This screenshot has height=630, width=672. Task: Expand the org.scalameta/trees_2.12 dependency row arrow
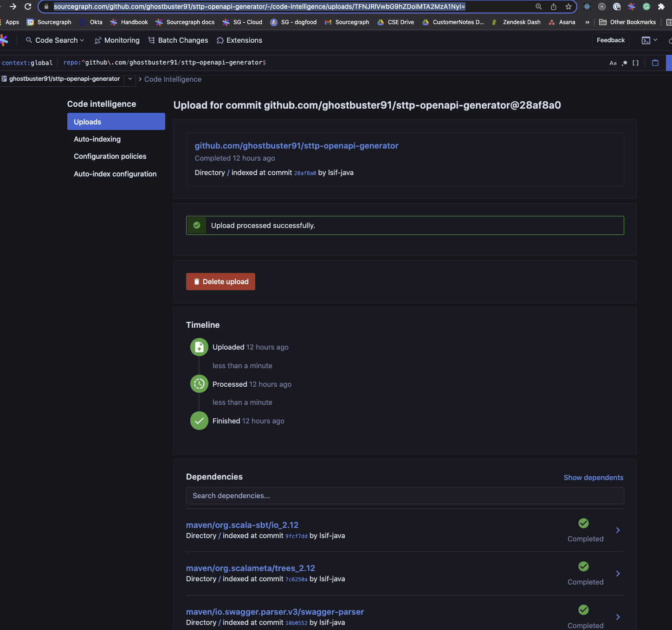pos(618,573)
